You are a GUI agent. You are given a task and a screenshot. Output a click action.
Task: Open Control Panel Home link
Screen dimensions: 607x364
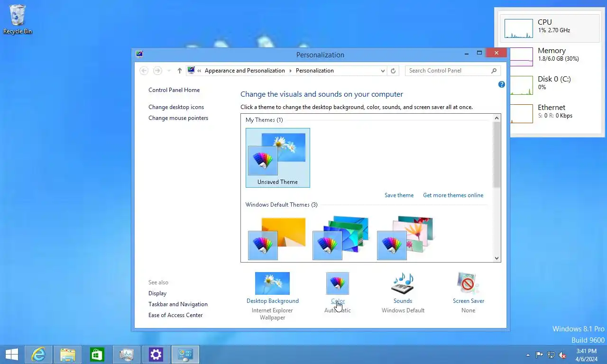[174, 90]
